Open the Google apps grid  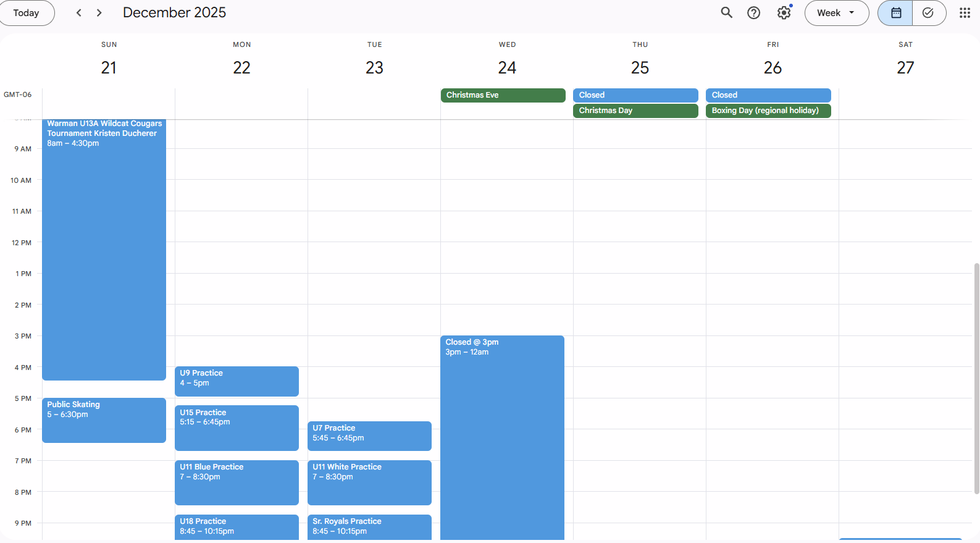click(x=965, y=13)
